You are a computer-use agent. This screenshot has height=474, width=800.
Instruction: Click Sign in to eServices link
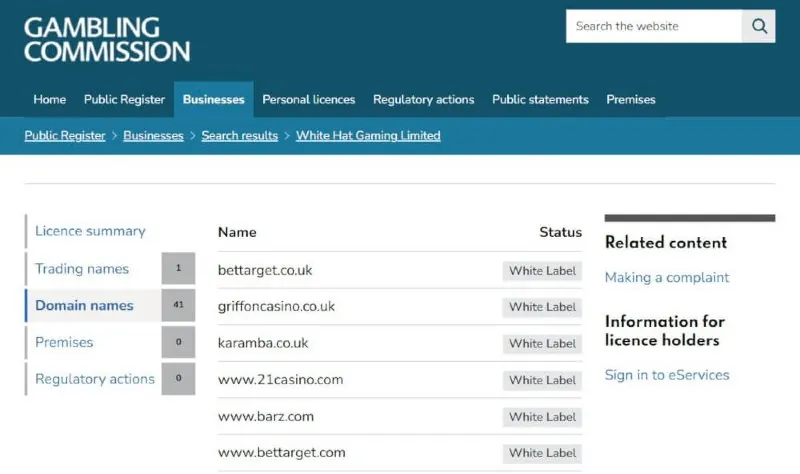[x=667, y=375]
